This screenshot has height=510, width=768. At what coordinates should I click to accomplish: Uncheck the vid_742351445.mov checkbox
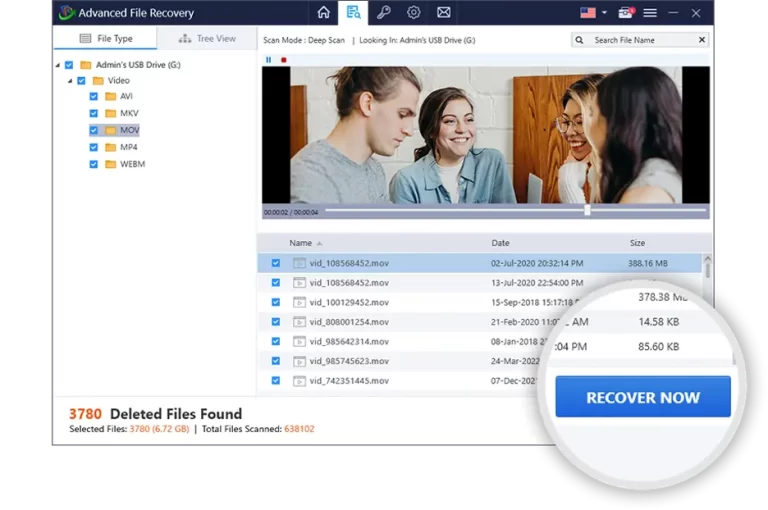(276, 381)
